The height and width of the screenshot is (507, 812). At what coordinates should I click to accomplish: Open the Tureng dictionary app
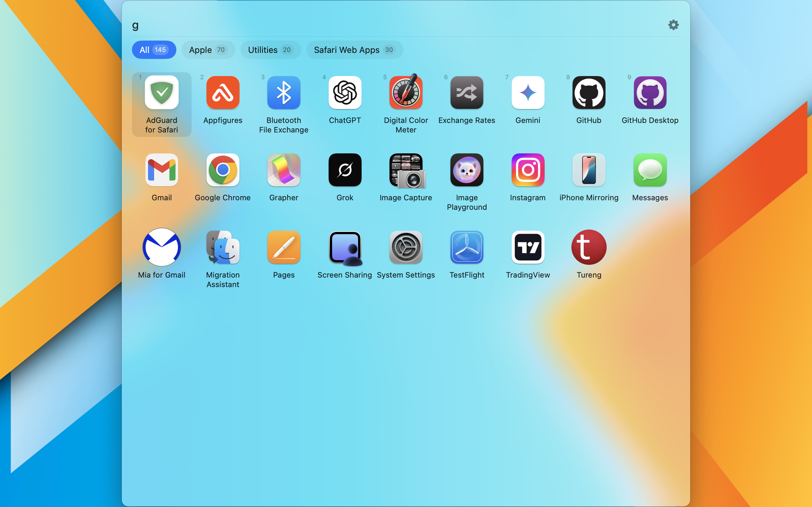[588, 247]
